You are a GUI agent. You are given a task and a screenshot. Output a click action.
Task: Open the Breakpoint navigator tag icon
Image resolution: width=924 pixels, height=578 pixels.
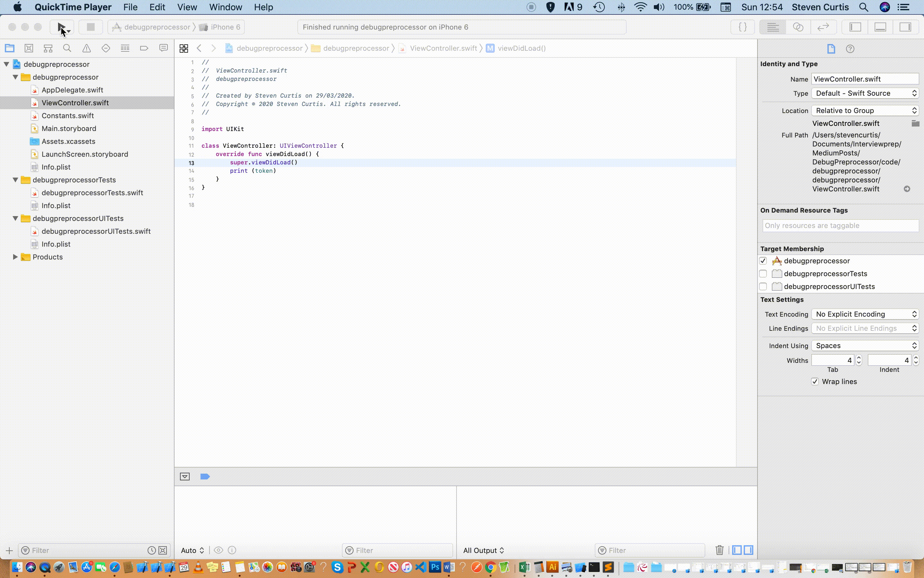pyautogui.click(x=144, y=48)
